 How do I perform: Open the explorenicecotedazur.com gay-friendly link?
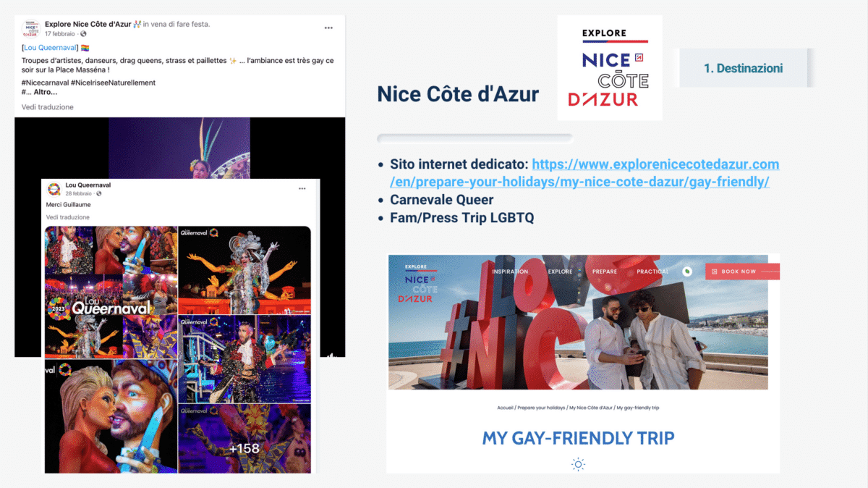[x=584, y=173]
